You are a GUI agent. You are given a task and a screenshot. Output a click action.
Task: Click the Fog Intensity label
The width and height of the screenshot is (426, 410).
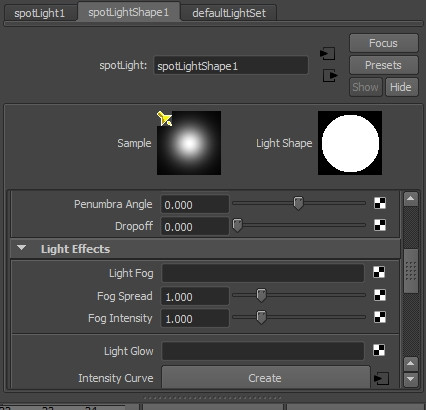coord(120,318)
